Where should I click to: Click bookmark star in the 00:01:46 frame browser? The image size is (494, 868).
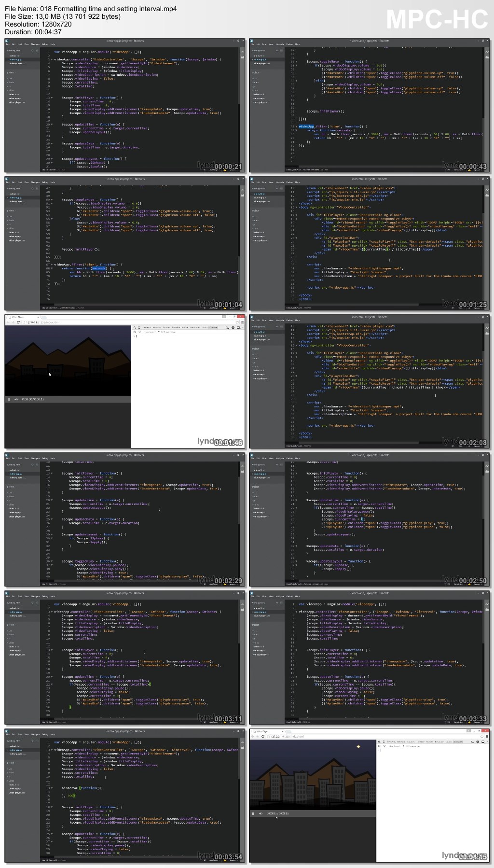coord(237,322)
